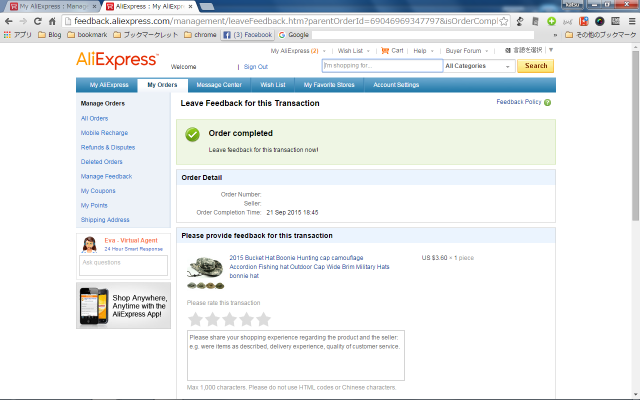
Task: Open the Account Settings tab
Action: pyautogui.click(x=396, y=85)
